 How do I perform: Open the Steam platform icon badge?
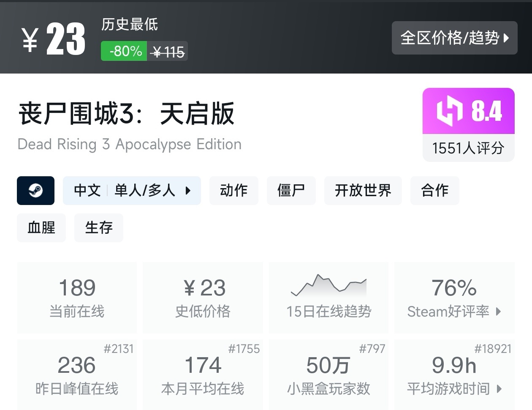tap(35, 191)
